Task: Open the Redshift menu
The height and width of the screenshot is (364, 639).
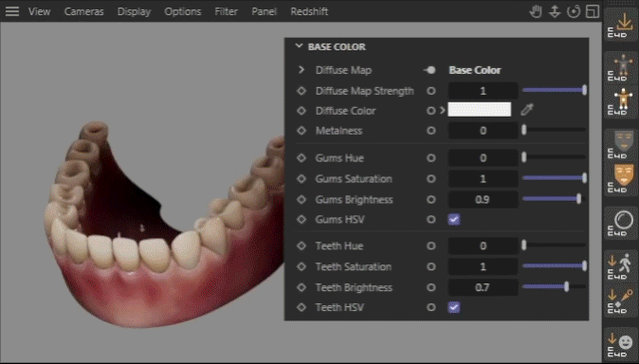Action: (309, 11)
